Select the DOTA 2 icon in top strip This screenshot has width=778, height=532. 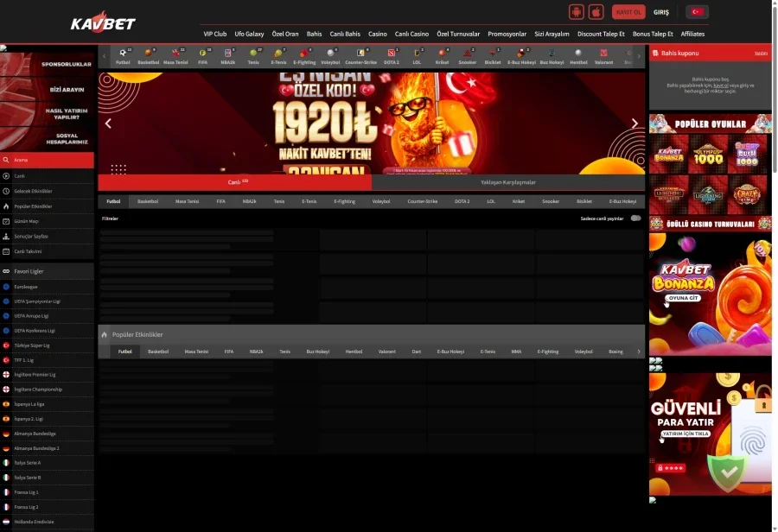pos(392,56)
